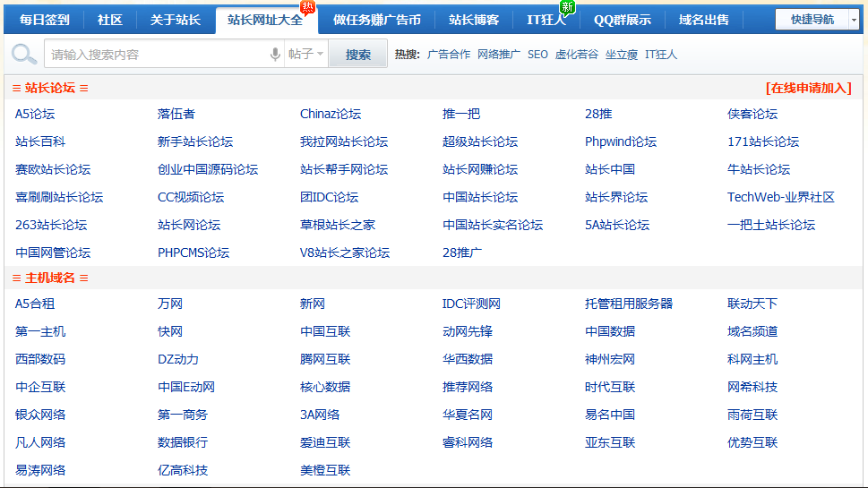Open the 中国站长实名论坛 link

(x=493, y=225)
